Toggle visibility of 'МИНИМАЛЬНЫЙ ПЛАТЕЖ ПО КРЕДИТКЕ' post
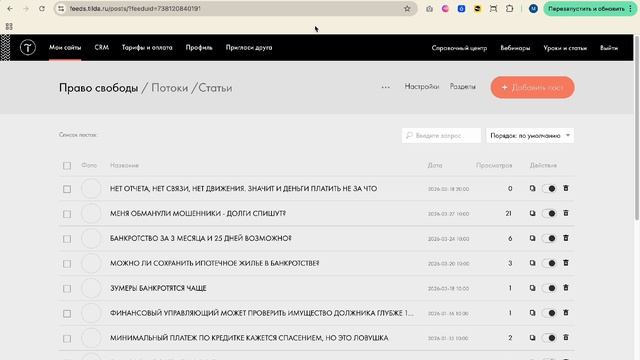640x360 pixels. [549, 338]
